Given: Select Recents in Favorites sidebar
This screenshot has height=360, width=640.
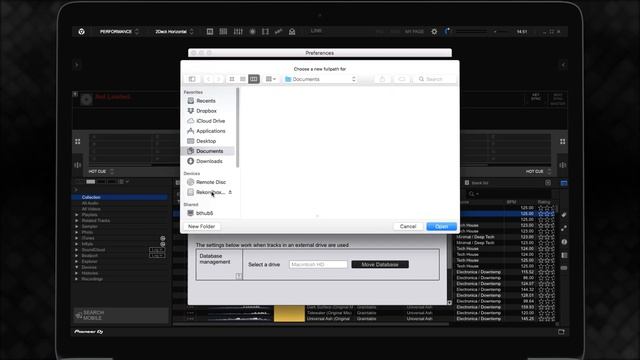Looking at the screenshot, I should 209,100.
